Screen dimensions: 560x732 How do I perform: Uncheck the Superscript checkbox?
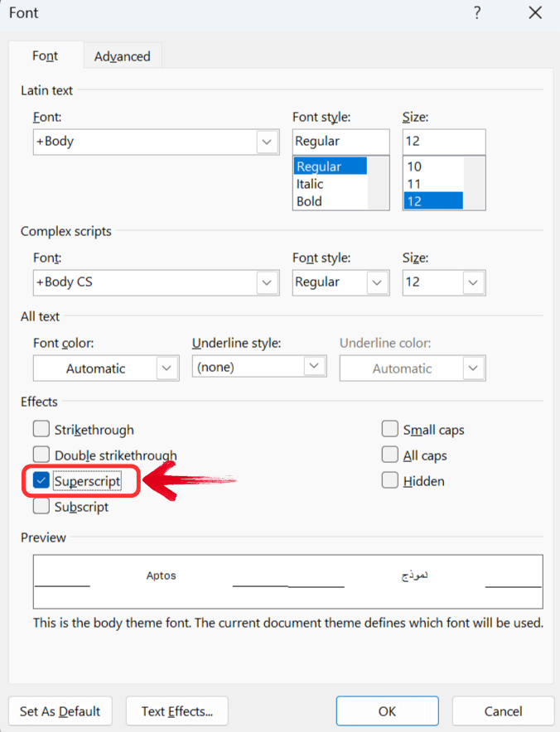coord(41,481)
